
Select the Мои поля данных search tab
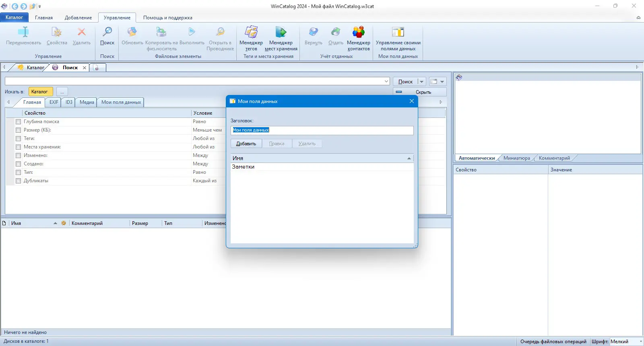[x=121, y=102]
